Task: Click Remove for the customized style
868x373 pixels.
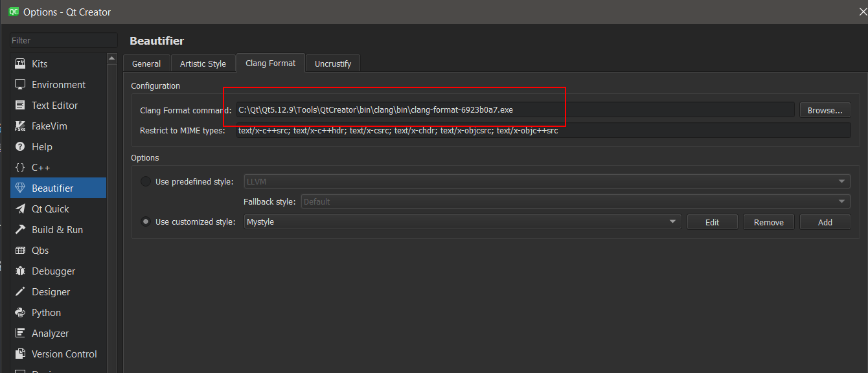Action: [768, 222]
